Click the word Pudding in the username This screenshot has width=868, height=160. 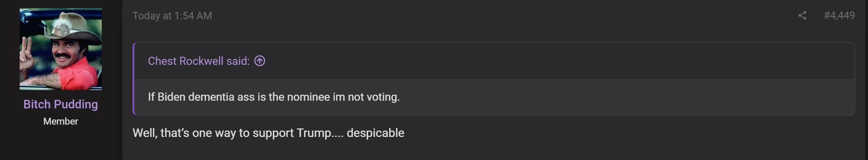point(75,105)
